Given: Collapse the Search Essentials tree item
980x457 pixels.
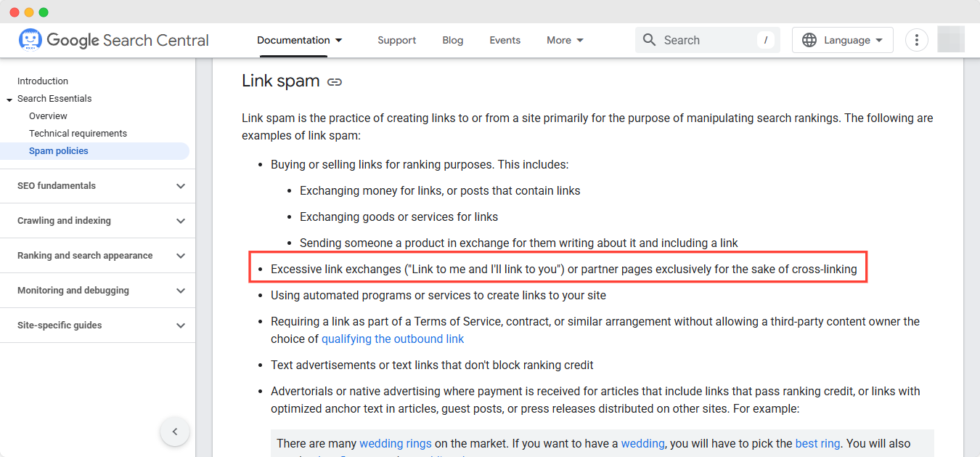Looking at the screenshot, I should click(9, 99).
